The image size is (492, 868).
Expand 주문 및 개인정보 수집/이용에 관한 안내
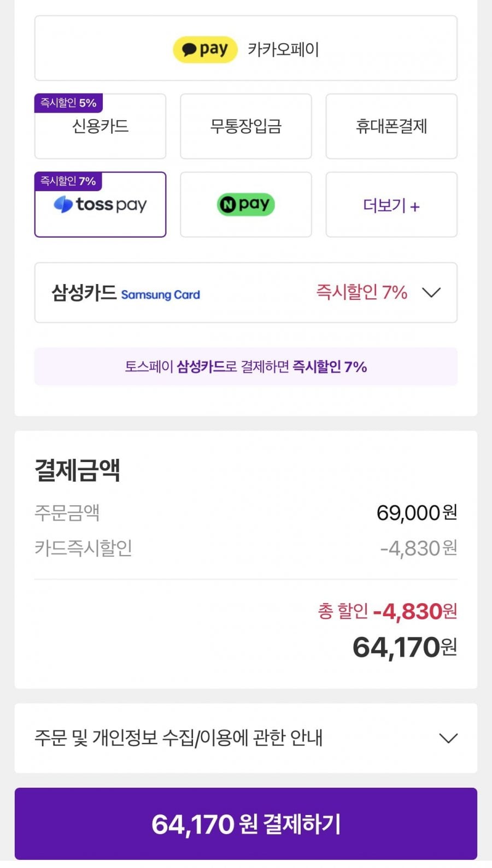[246, 738]
